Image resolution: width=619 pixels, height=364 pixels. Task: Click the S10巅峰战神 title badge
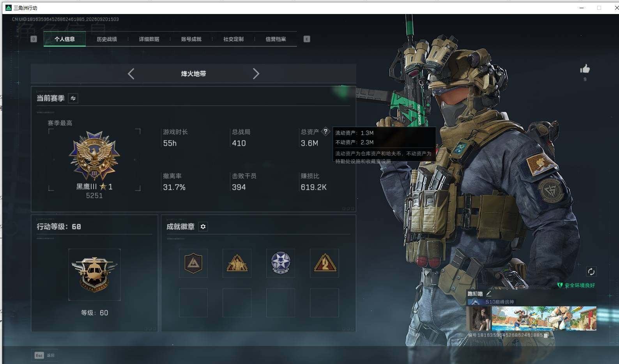pos(491,302)
